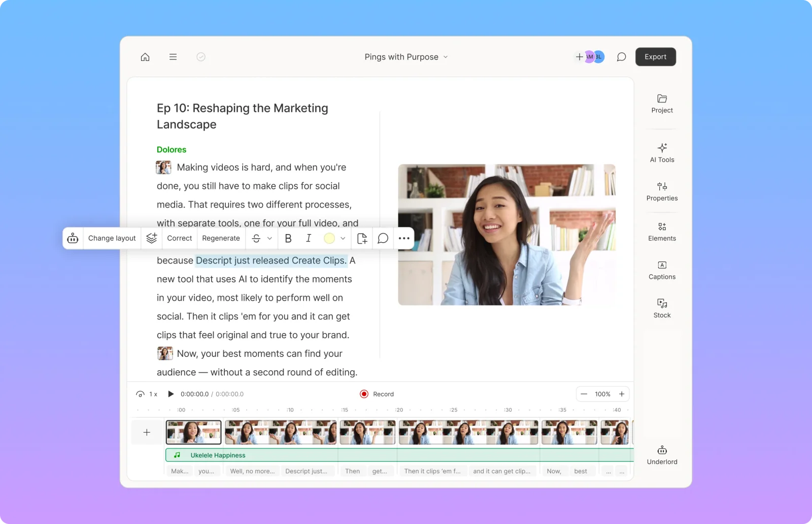Click the yellow highlight color swatch

[329, 238]
